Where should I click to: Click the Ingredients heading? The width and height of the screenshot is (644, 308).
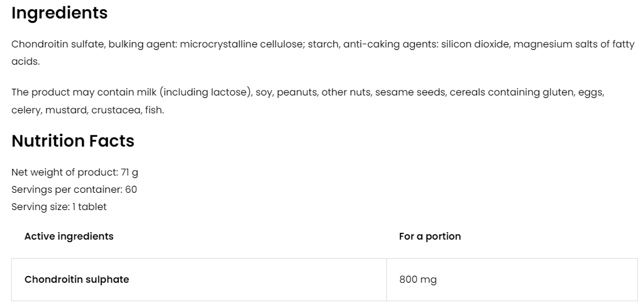tap(60, 13)
